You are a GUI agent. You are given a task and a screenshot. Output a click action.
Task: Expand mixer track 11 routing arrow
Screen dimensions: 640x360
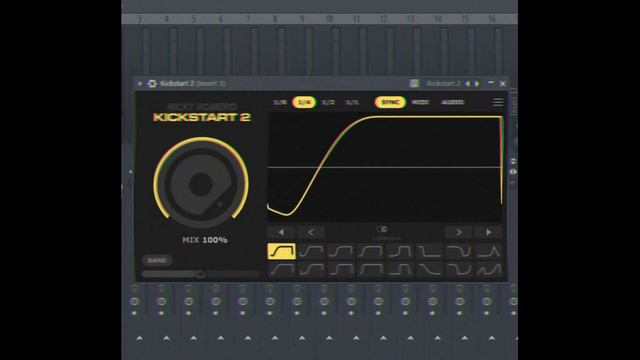[356, 338]
